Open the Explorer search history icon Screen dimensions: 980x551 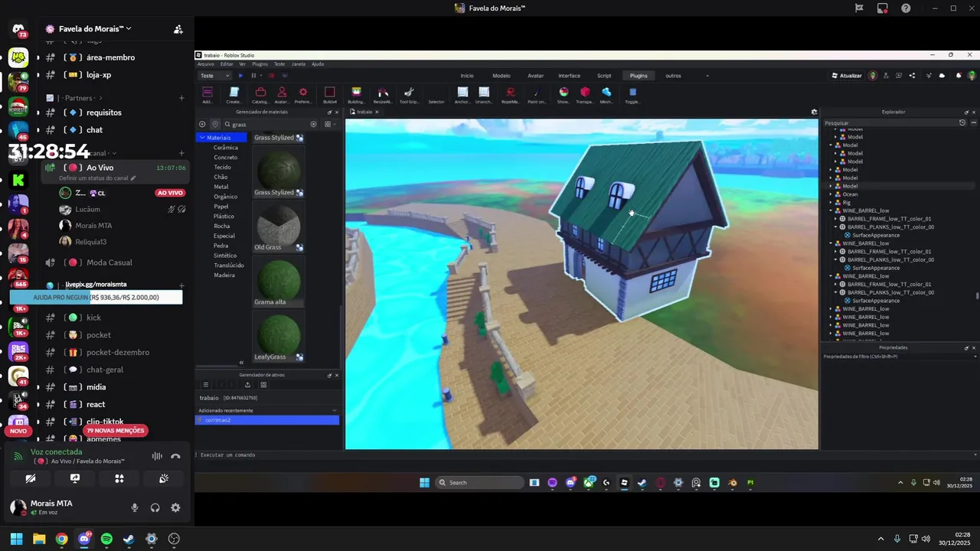pos(962,122)
